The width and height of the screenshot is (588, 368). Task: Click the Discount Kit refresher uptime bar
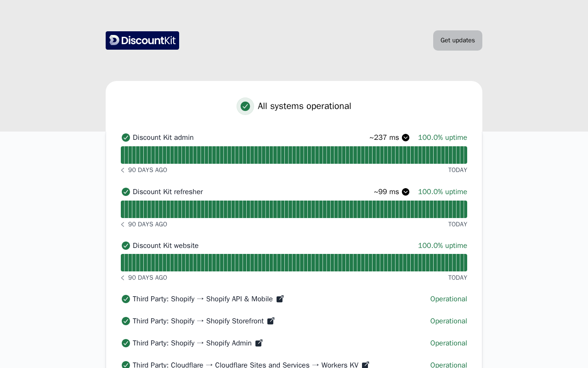coord(294,209)
